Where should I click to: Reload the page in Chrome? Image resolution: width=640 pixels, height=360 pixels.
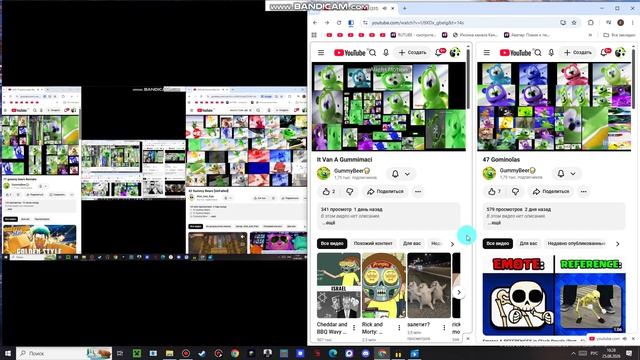(x=339, y=23)
